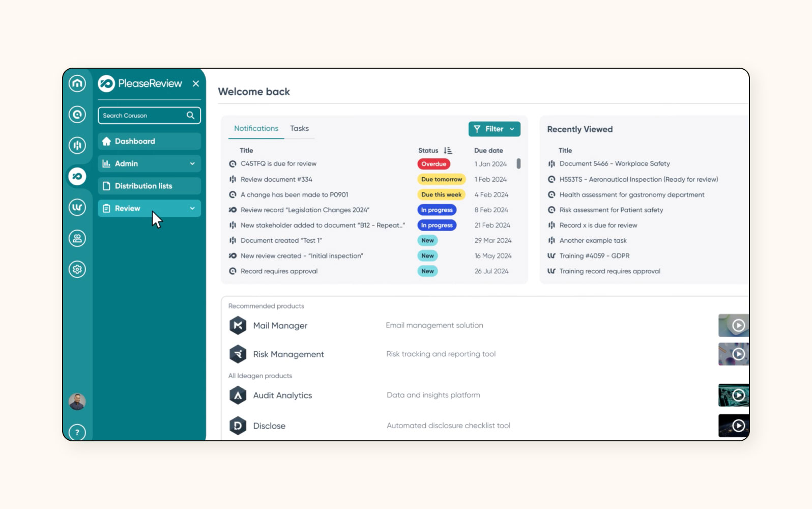The height and width of the screenshot is (509, 812).
Task: Click the notifications list scrollbar
Action: [x=518, y=163]
